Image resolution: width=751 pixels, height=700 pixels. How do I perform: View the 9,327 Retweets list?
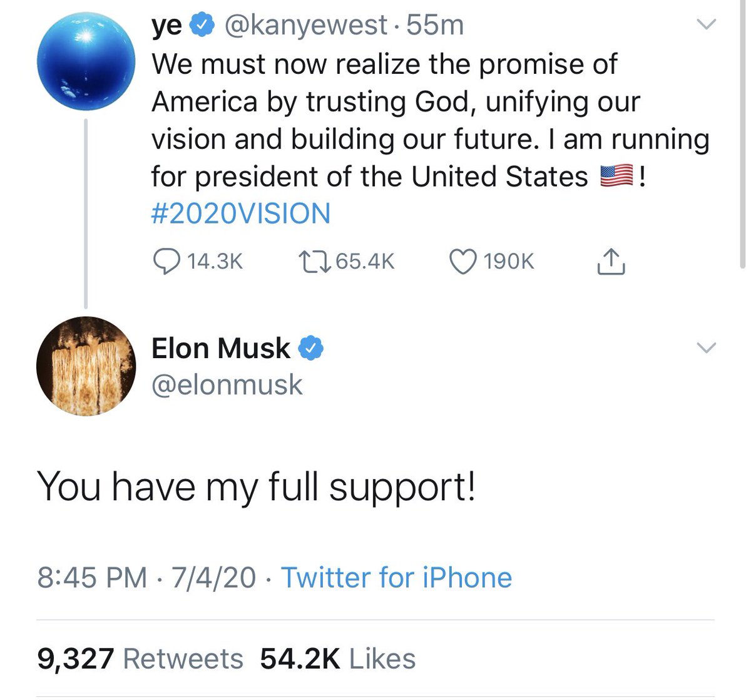[140, 659]
